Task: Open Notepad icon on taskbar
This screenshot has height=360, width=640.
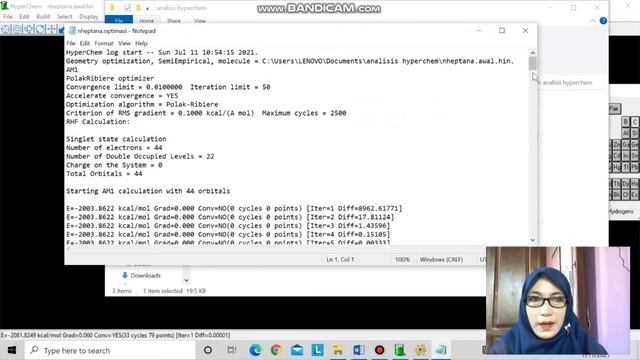Action: [x=441, y=350]
